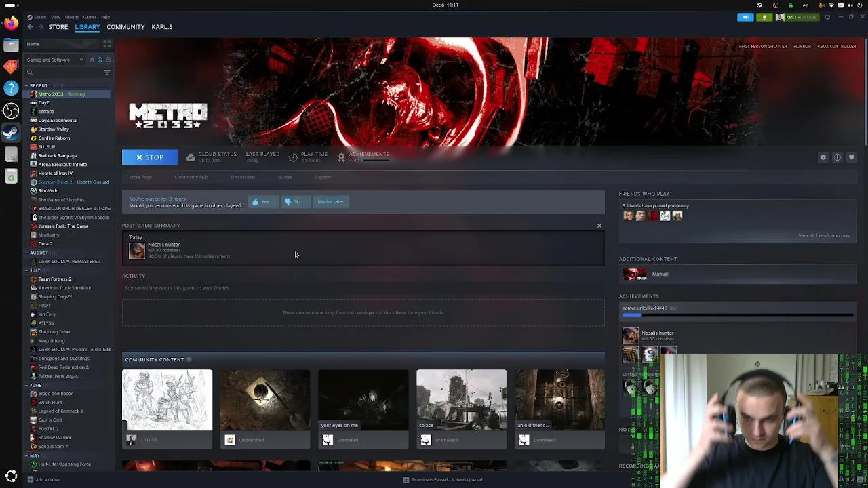Go back with the Steam back arrow
Viewport: 868px width, 488px height.
[x=30, y=27]
